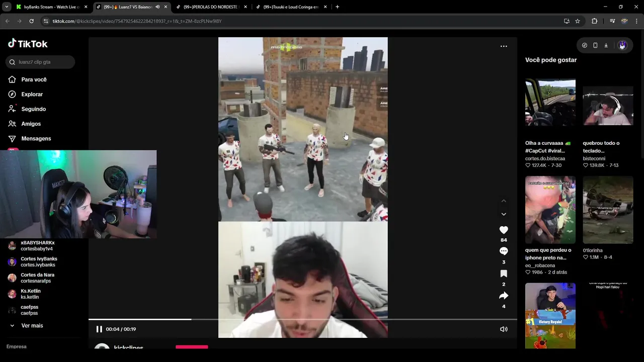Viewport: 644px width, 362px height.
Task: Open the Chrome three-dot menu
Action: (637, 21)
